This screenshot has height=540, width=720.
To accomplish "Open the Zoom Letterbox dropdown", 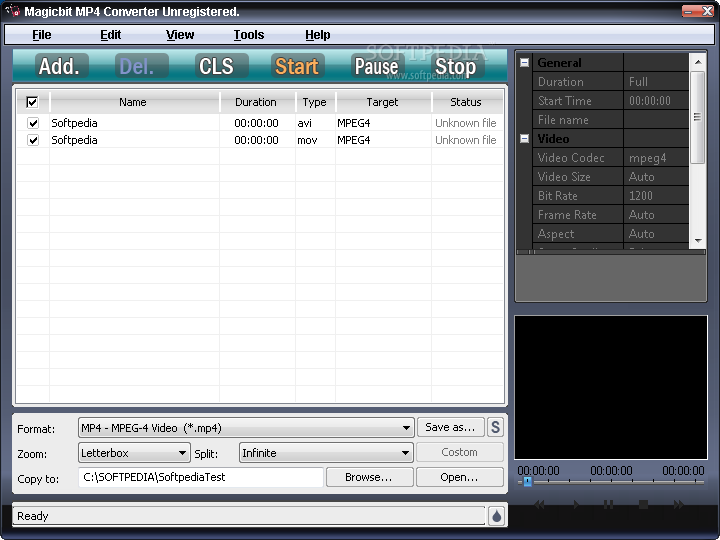I will click(134, 453).
